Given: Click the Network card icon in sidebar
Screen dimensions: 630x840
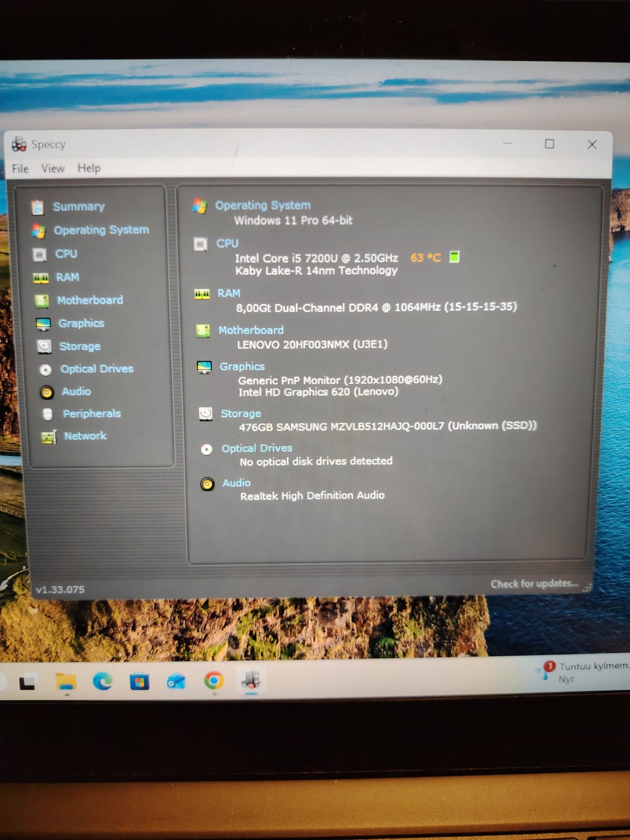Looking at the screenshot, I should click(49, 436).
